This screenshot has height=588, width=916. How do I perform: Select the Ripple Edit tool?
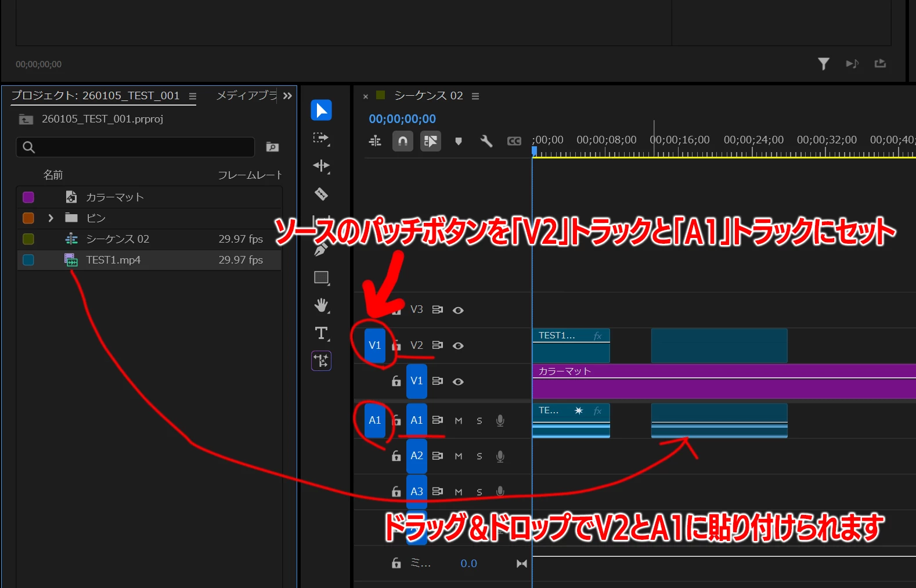point(321,166)
